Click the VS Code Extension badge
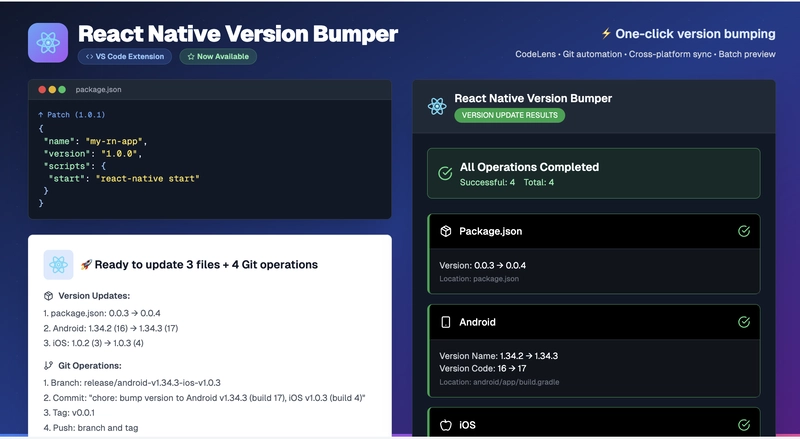The image size is (800, 439). coord(125,57)
